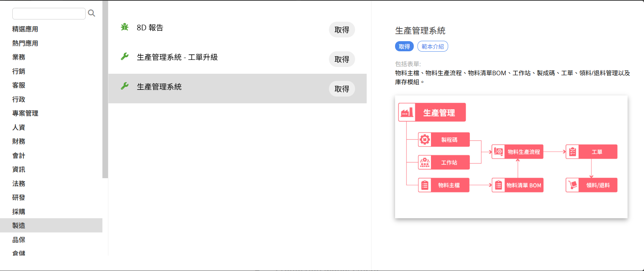Switch to 人資 category
644x271 pixels.
[x=19, y=127]
